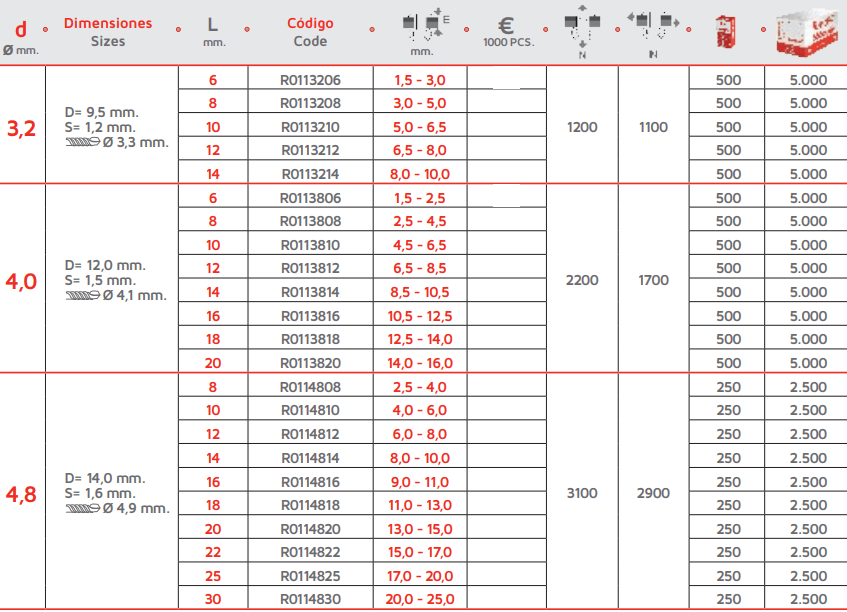
Task: Click code R0113808
Action: tap(310, 221)
